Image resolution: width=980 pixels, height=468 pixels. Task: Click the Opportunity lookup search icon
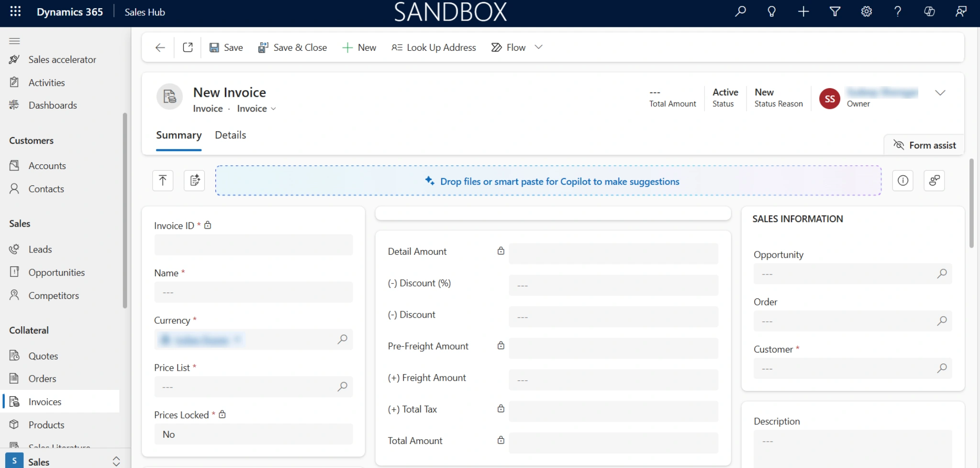coord(941,274)
